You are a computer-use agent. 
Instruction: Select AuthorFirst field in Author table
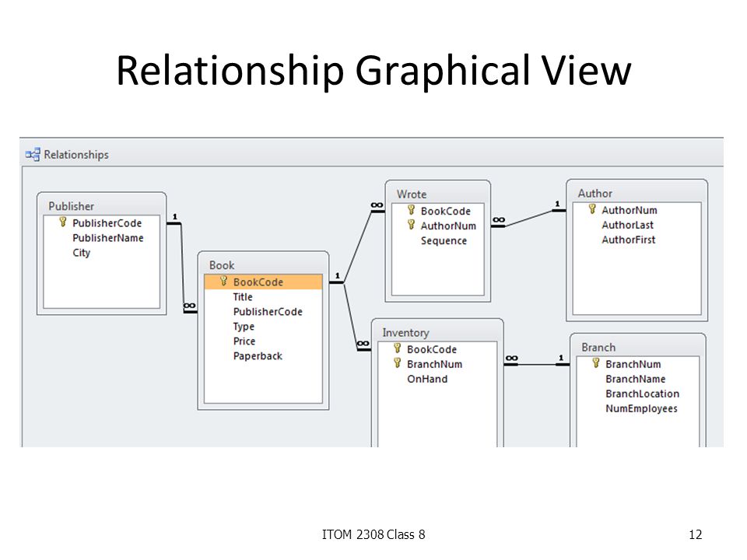click(x=637, y=240)
